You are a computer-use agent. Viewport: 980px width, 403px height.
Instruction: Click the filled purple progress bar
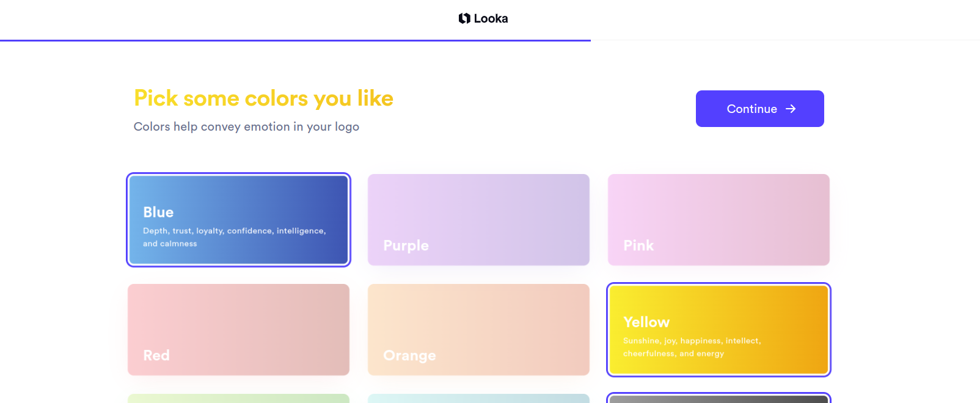(x=295, y=40)
